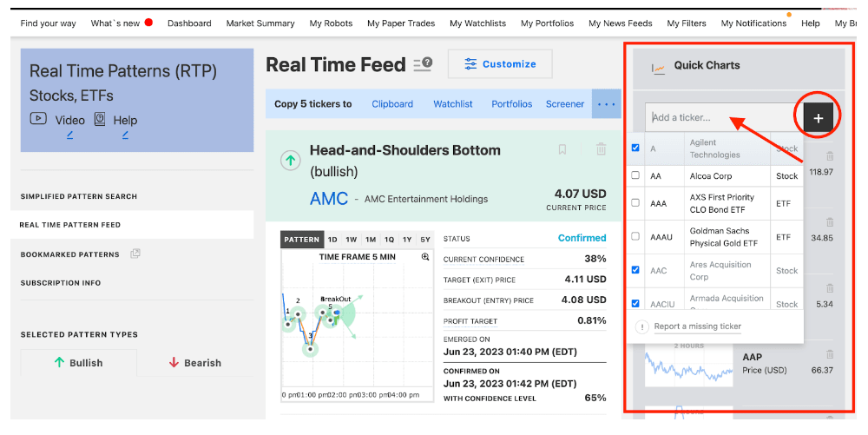Delete the quick chart priced 118.97
The height and width of the screenshot is (435, 868).
click(829, 156)
